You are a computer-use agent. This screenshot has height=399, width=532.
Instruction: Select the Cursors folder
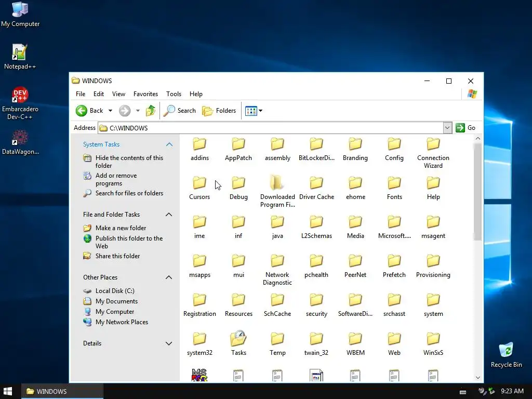pyautogui.click(x=199, y=188)
